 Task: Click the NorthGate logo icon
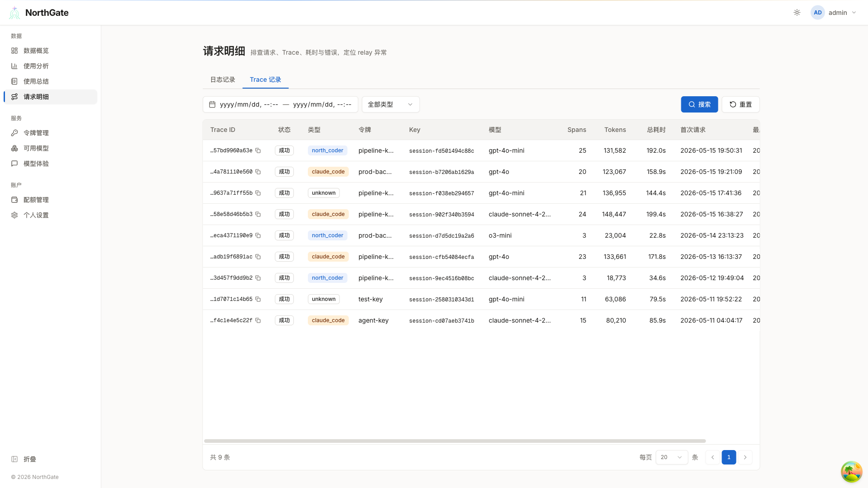point(14,13)
